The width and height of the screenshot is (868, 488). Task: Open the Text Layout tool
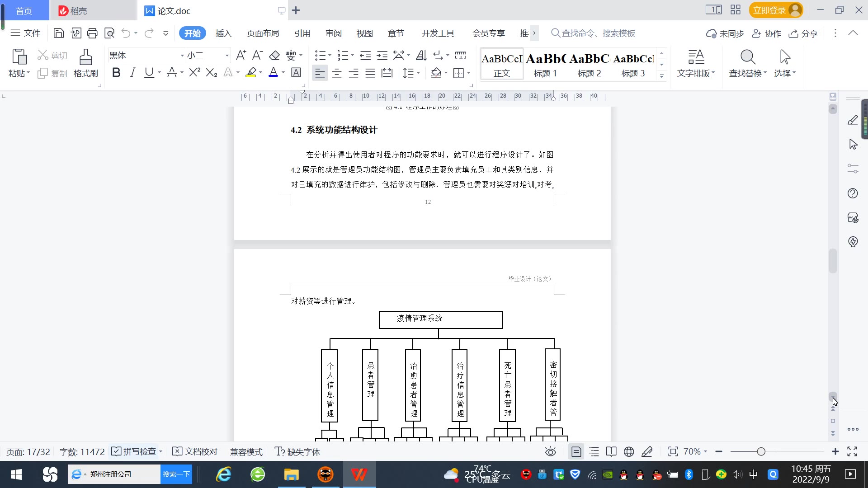[x=696, y=64]
